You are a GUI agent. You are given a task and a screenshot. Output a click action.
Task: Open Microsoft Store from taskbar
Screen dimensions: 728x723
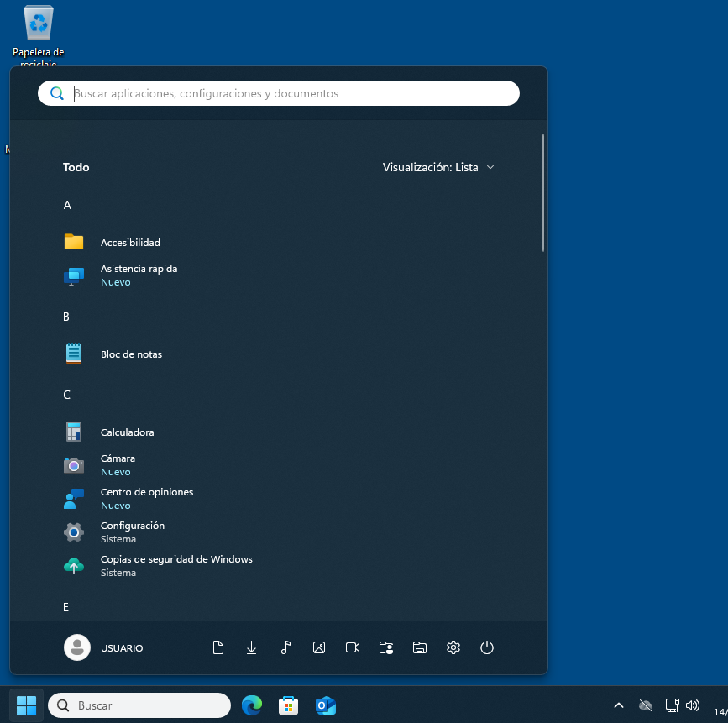click(x=288, y=705)
